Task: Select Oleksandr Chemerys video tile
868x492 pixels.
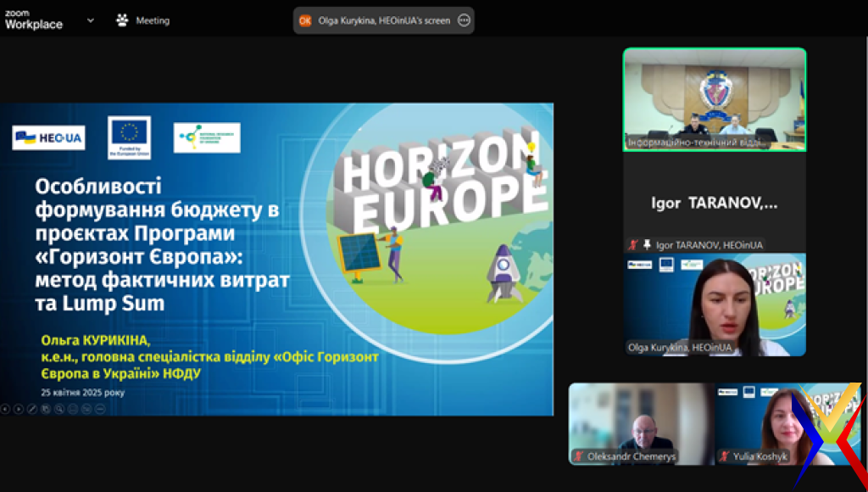Action: click(641, 423)
